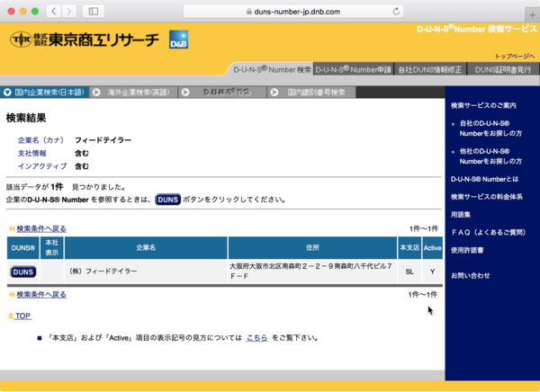
Task: Click the inline DUNS sample button in instructions
Action: click(x=167, y=200)
